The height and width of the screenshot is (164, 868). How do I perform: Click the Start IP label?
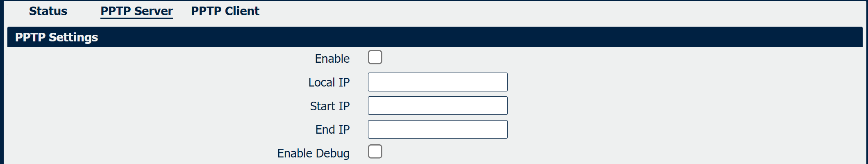[329, 106]
